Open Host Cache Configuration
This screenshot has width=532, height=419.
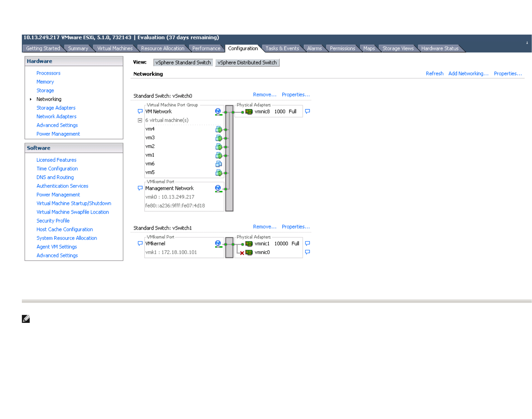click(65, 230)
